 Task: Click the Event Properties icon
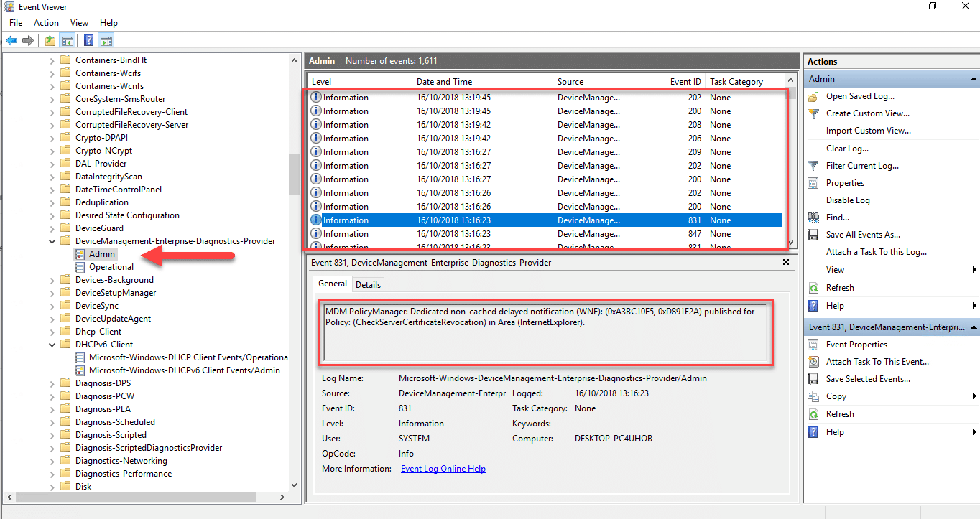pos(813,345)
